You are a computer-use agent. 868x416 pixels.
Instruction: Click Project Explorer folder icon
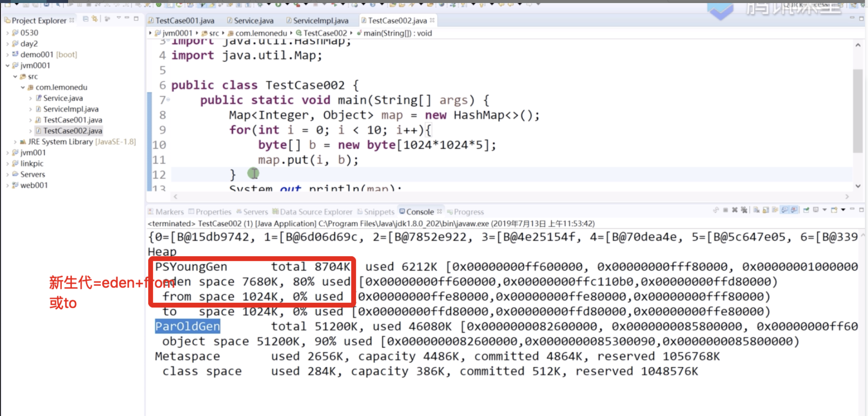(x=7, y=21)
